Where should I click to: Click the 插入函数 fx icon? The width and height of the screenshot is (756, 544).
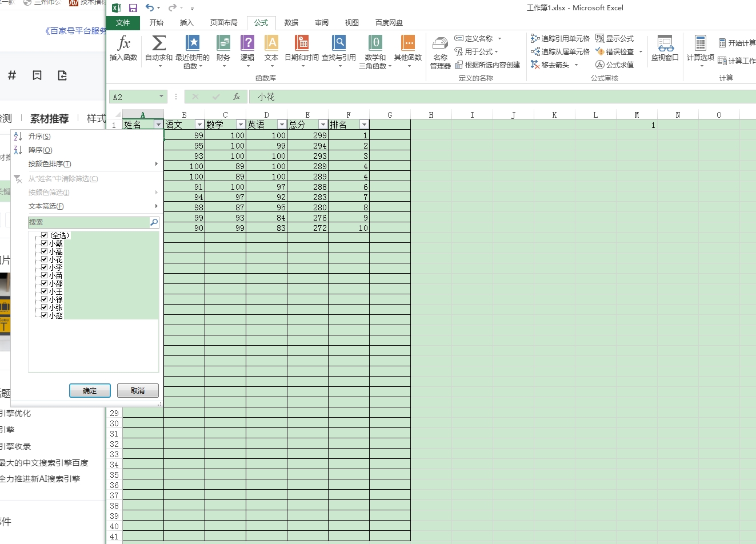point(123,43)
